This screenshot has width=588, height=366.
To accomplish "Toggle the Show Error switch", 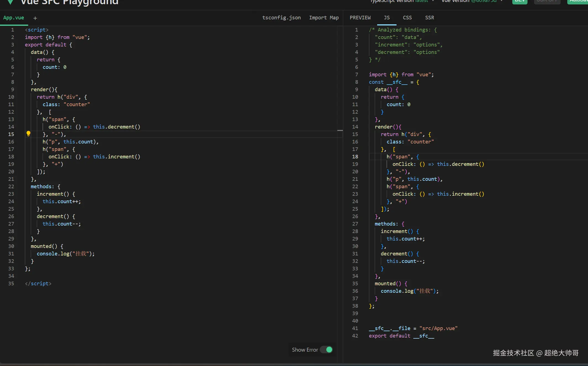I will pos(326,350).
